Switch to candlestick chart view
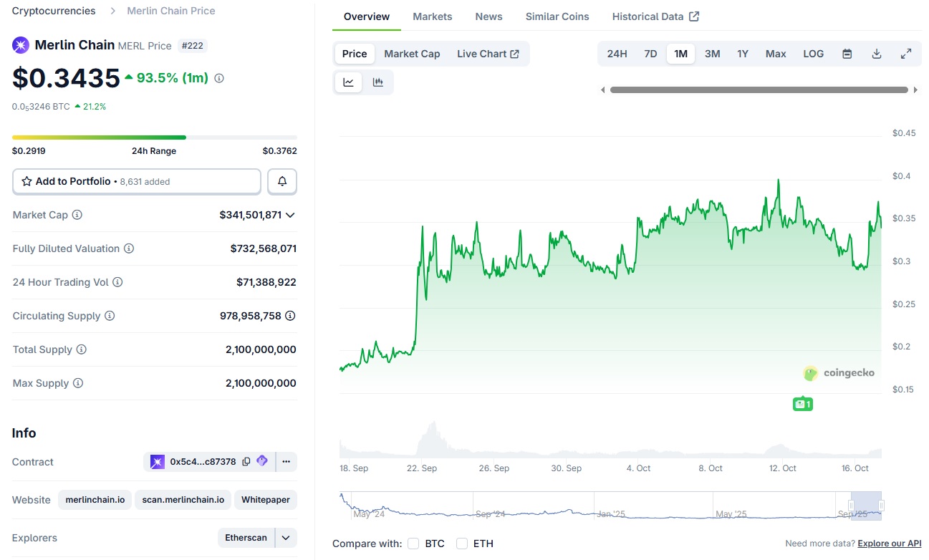 pos(378,82)
